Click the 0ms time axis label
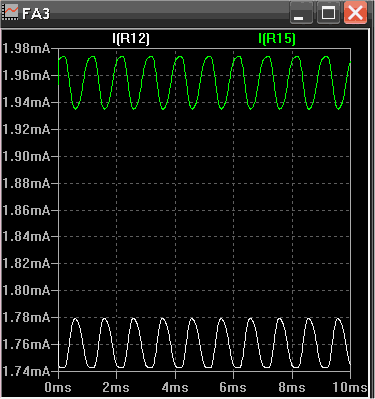The width and height of the screenshot is (375, 399). pos(58,388)
